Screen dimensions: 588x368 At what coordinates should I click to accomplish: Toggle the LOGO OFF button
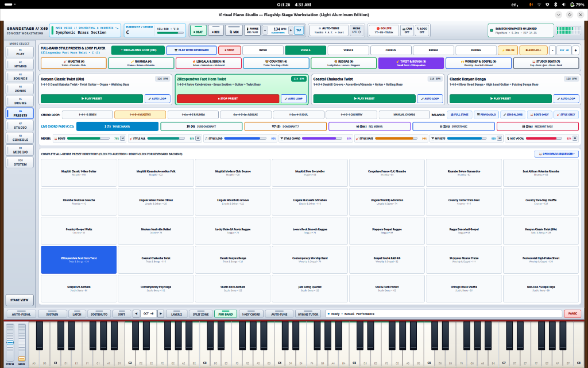(422, 30)
